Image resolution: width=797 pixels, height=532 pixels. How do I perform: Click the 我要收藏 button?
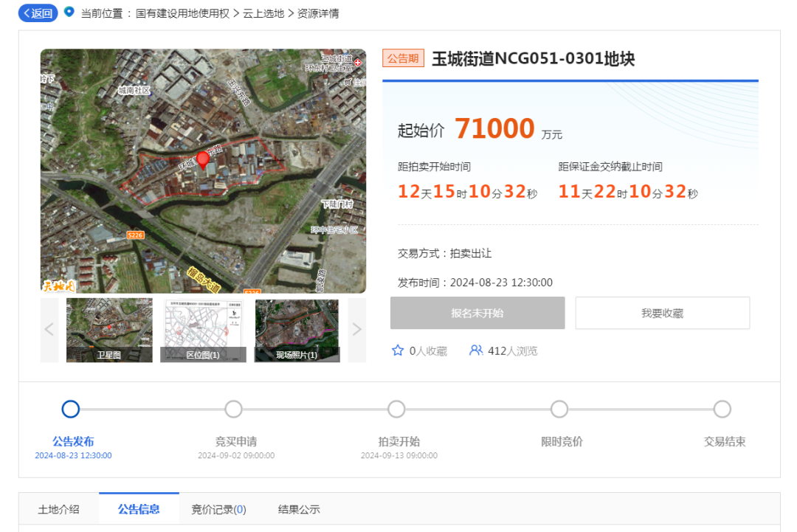pyautogui.click(x=662, y=313)
